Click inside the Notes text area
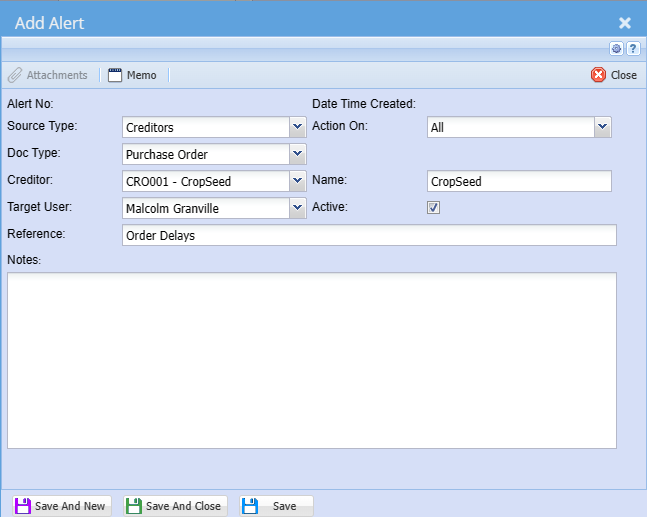 pyautogui.click(x=311, y=360)
